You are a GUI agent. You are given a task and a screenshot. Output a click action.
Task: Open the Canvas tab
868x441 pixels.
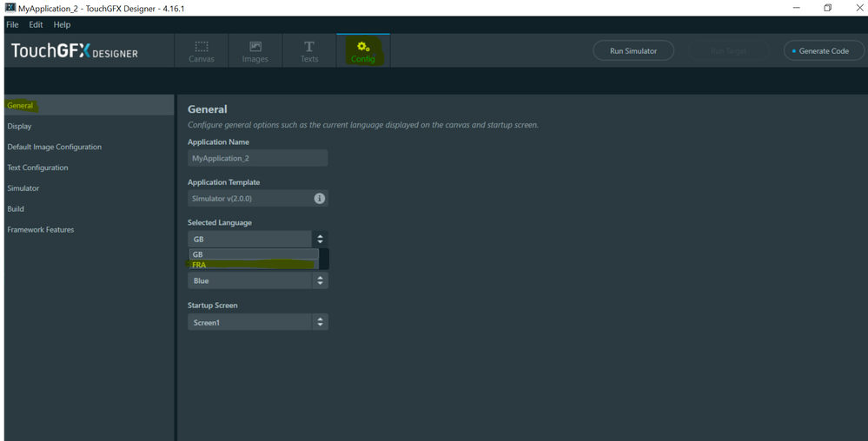click(202, 51)
